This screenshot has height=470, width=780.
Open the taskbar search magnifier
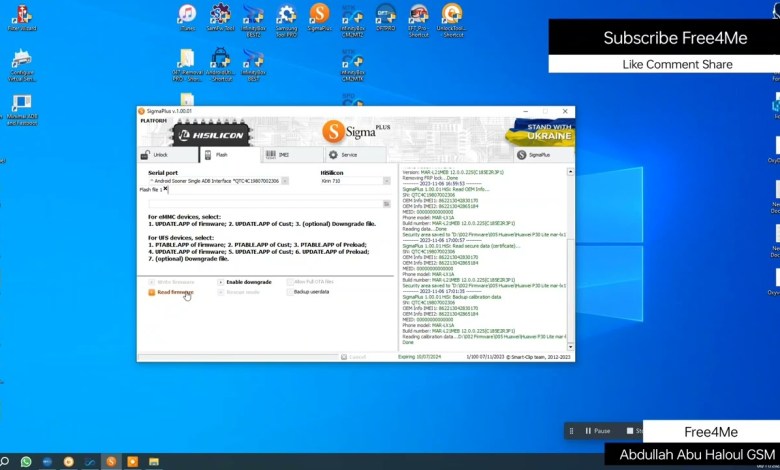[5, 462]
